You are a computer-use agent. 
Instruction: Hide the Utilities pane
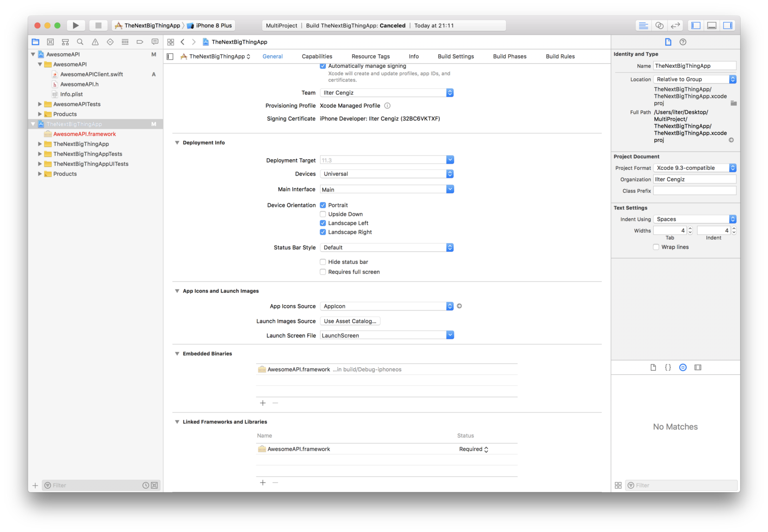click(x=728, y=25)
